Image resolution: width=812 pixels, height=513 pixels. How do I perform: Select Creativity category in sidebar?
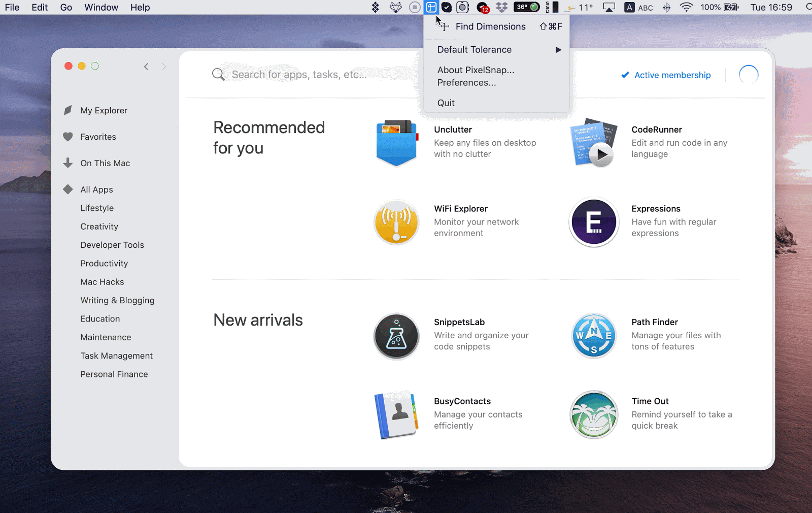[x=99, y=227]
